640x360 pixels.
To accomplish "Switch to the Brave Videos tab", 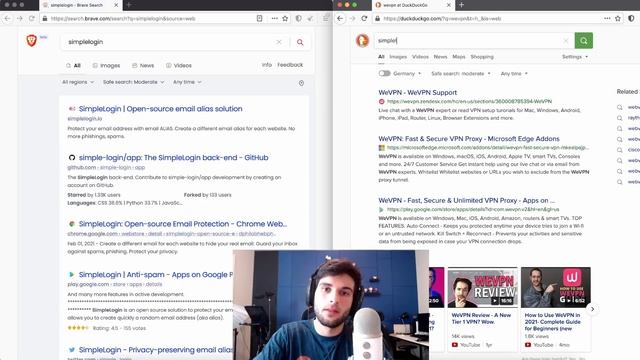I will pos(179,65).
